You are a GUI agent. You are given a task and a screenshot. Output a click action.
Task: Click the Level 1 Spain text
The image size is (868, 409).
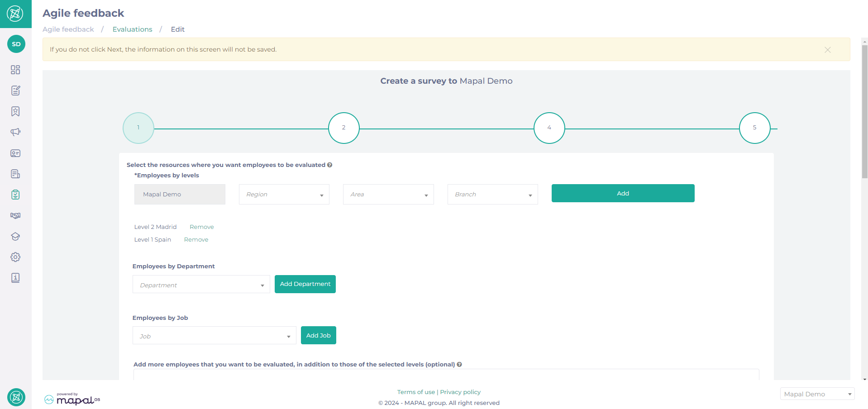pyautogui.click(x=153, y=240)
